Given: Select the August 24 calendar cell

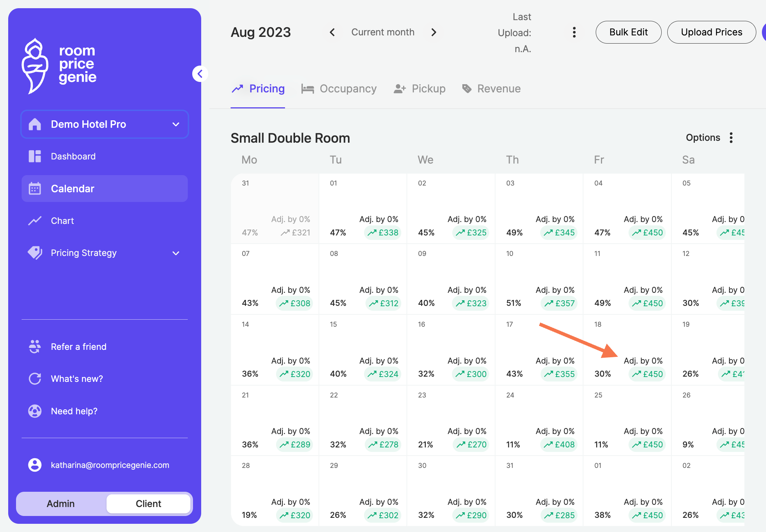Looking at the screenshot, I should point(539,421).
